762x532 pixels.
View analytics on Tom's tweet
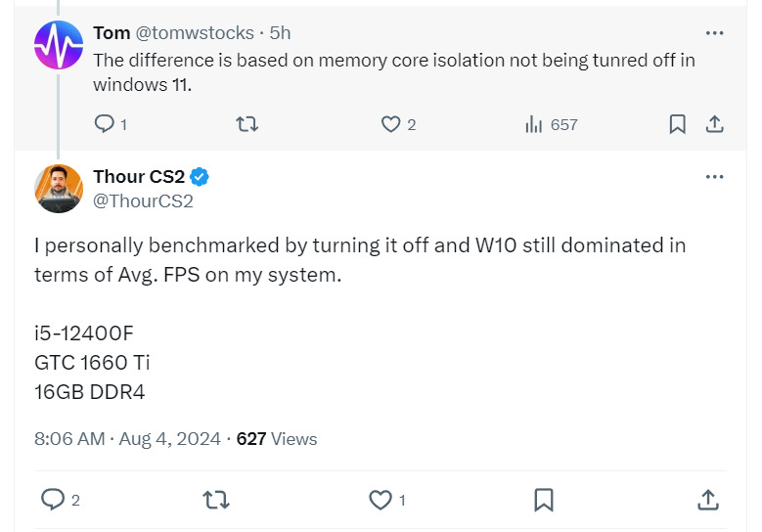point(534,124)
